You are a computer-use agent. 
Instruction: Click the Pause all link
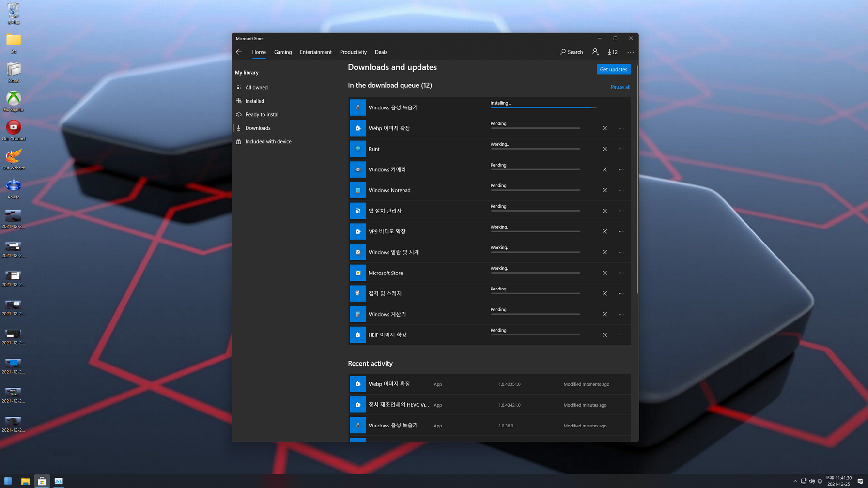(620, 87)
